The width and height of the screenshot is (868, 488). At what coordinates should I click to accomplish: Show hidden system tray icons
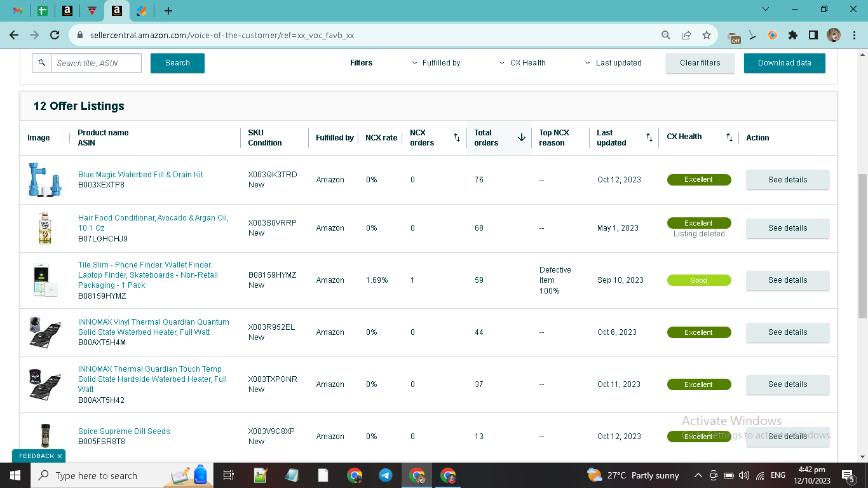click(698, 475)
